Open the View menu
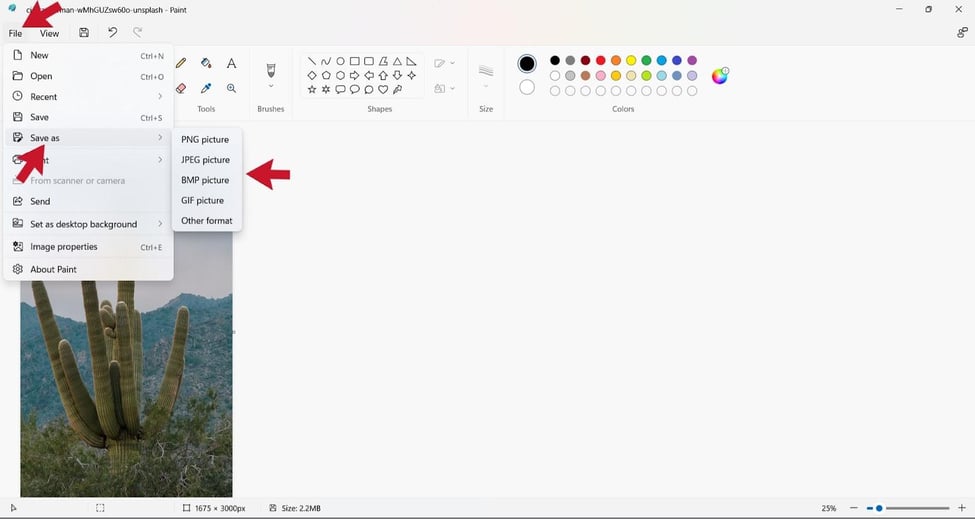Viewport: 975px width, 519px height. (50, 34)
